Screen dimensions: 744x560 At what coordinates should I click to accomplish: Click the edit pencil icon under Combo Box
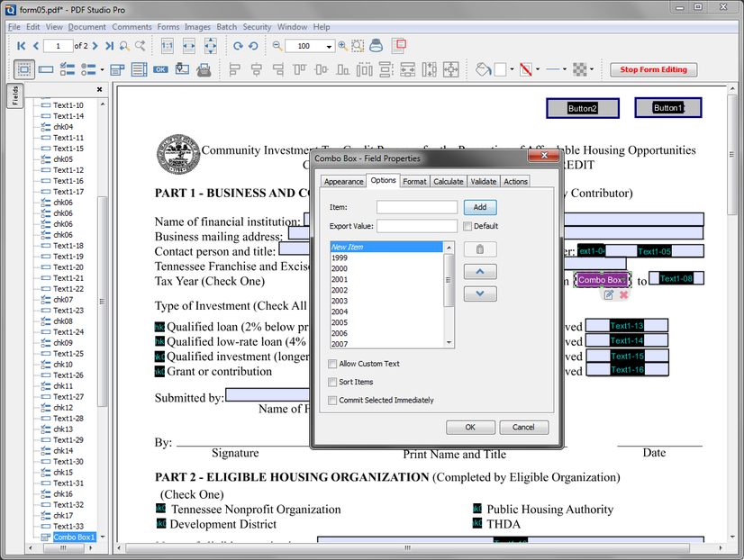[609, 295]
